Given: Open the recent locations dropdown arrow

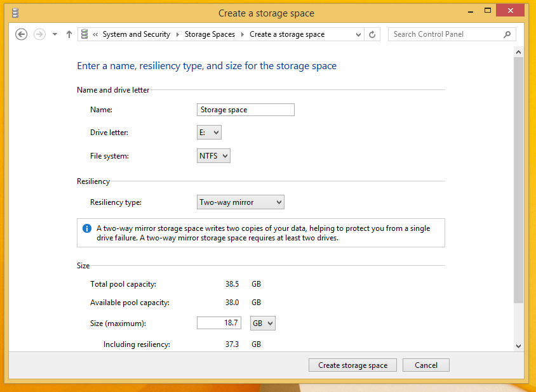Looking at the screenshot, I should (55, 34).
